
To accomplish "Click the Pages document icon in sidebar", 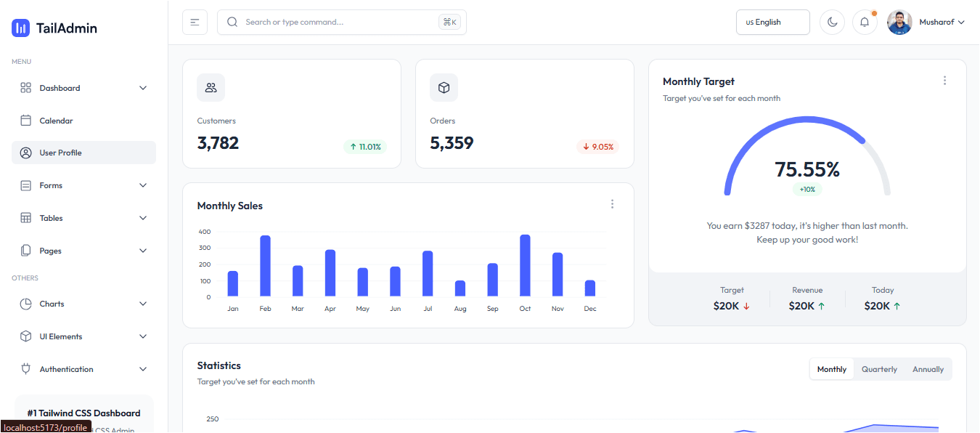I will click(x=25, y=251).
